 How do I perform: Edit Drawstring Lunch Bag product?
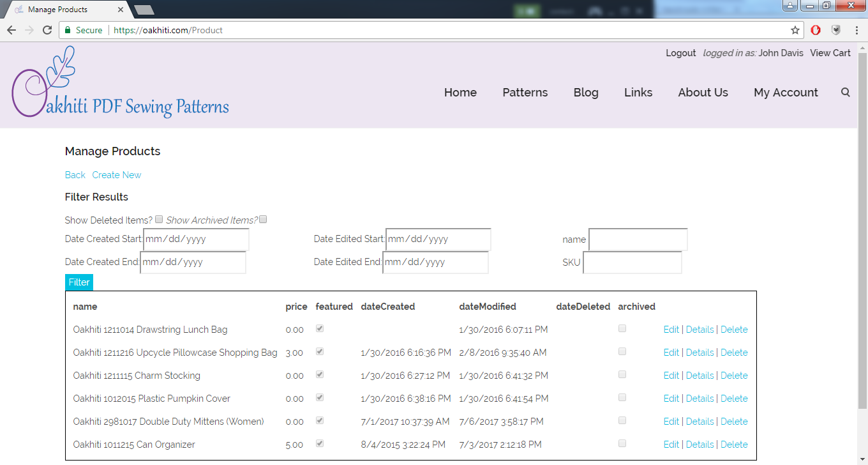click(x=671, y=330)
